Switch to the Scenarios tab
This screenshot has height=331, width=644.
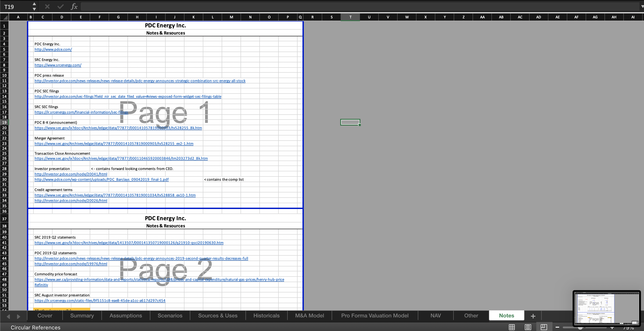[170, 316]
